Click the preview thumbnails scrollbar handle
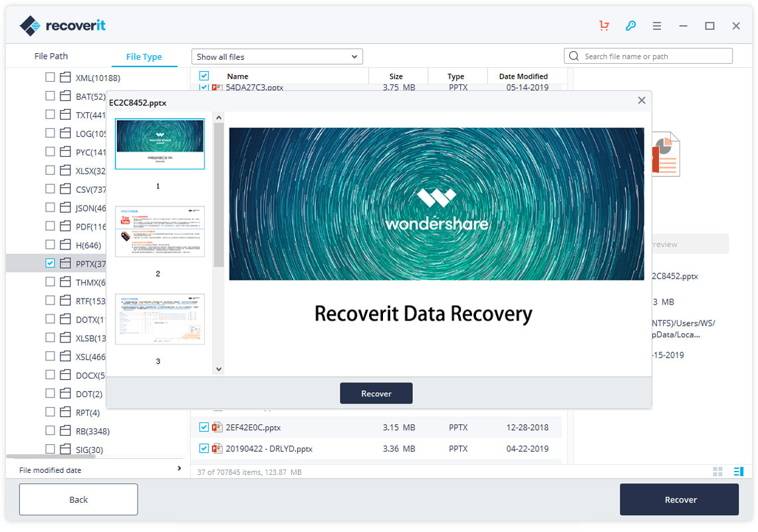Image resolution: width=758 pixels, height=532 pixels. tap(219, 194)
